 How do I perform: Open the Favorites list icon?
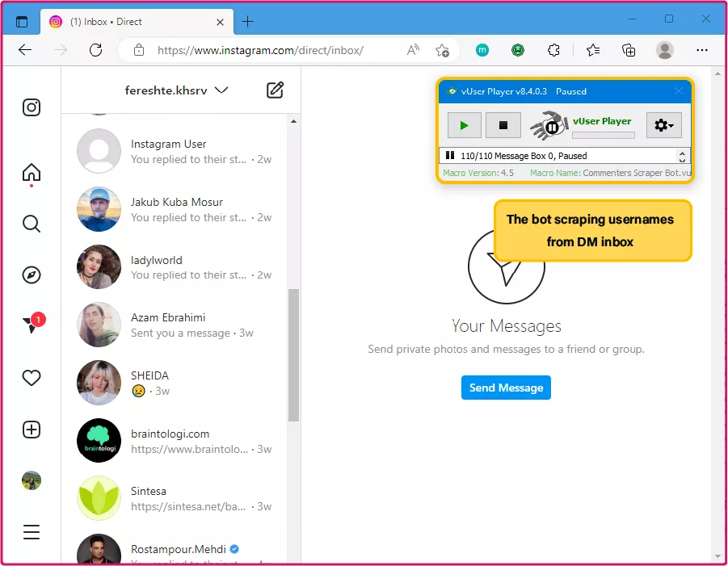click(x=593, y=49)
